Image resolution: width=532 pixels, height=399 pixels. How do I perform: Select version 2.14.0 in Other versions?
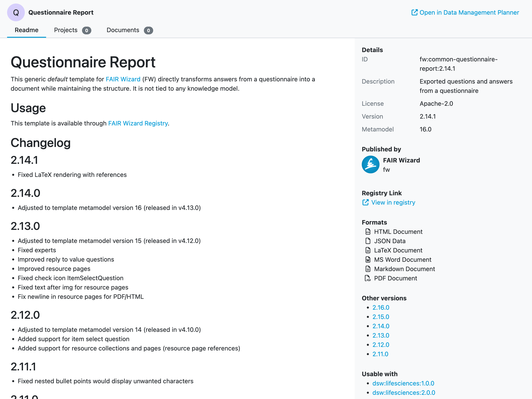[381, 326]
